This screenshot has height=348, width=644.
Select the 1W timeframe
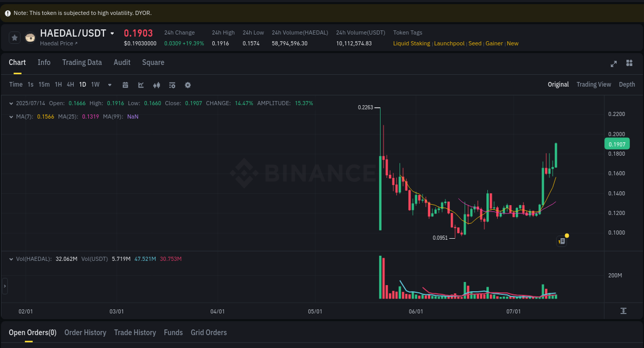(95, 85)
